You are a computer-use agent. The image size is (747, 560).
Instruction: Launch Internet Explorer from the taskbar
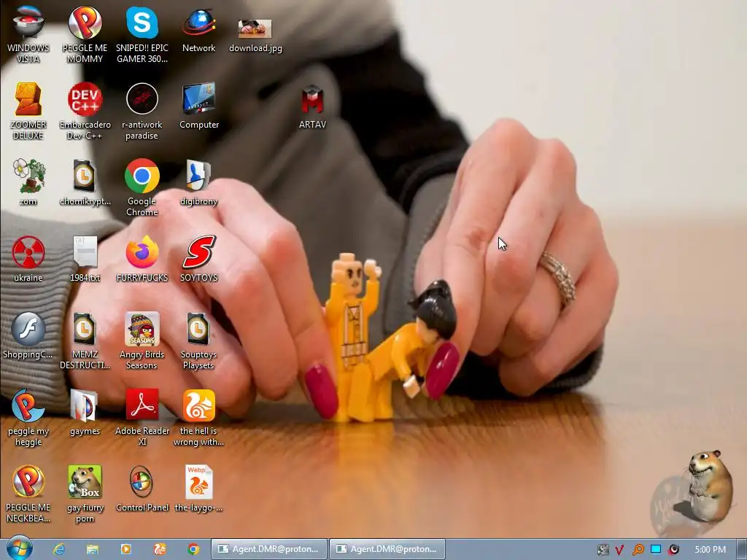pyautogui.click(x=59, y=549)
